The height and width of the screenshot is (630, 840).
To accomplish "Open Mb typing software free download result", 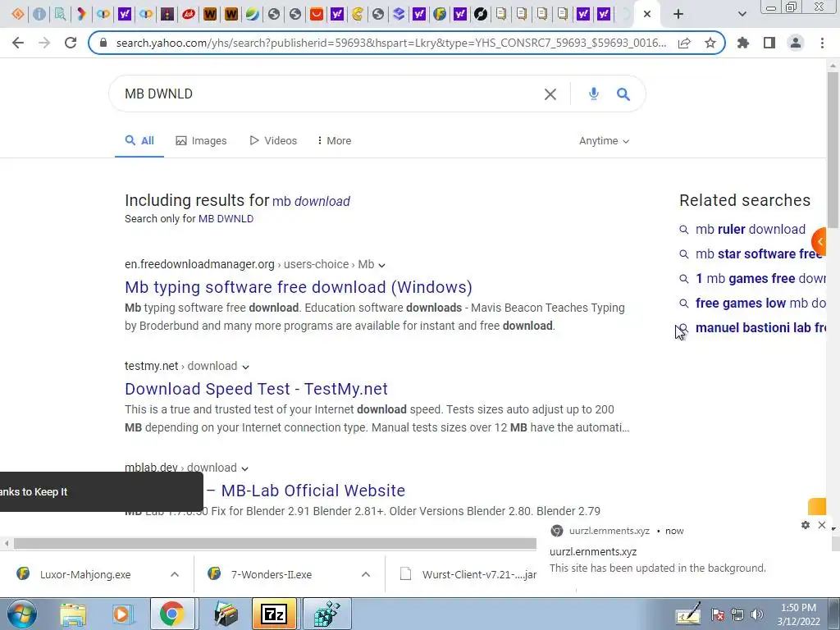I will pos(299,287).
